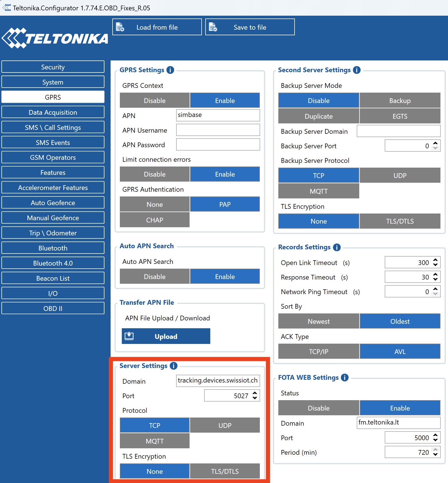Click the FOTA WEB Settings info icon
This screenshot has width=448, height=483.
pos(344,378)
